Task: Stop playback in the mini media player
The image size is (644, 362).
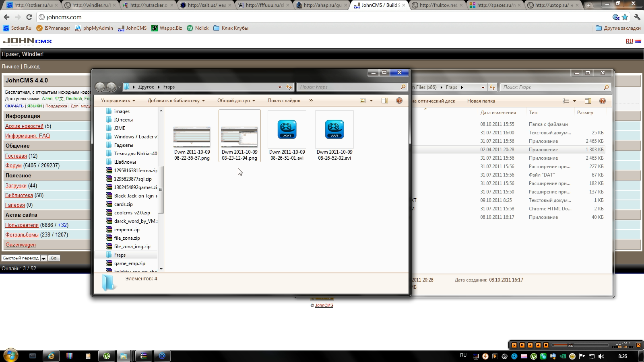Action: 546,345
